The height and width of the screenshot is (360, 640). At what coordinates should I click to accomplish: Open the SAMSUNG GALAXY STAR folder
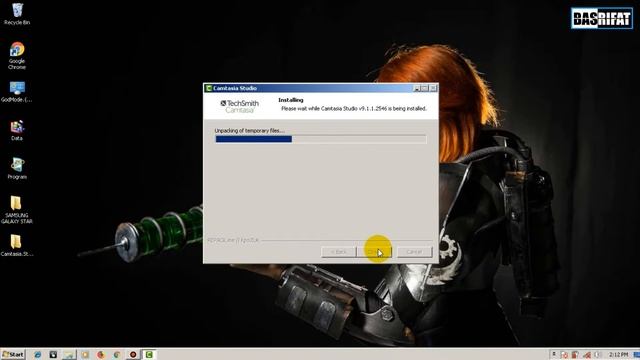pos(17,209)
